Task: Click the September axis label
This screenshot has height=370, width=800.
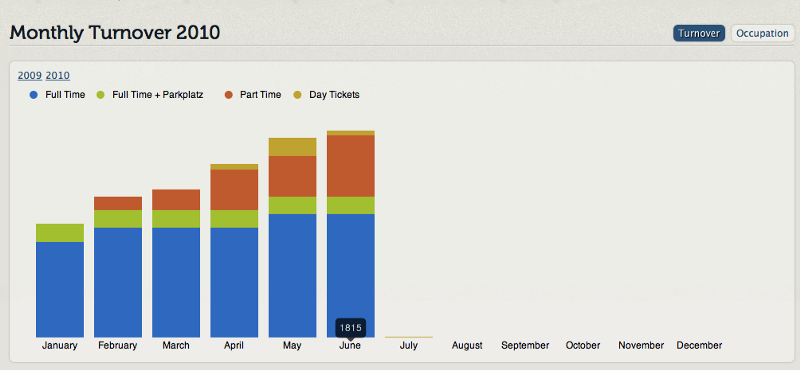Action: [x=525, y=346]
